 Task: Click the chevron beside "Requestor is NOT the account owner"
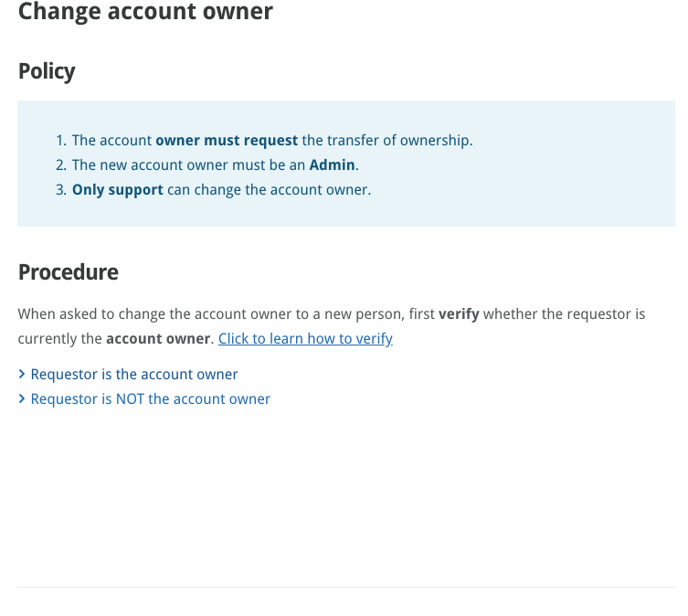pos(22,399)
